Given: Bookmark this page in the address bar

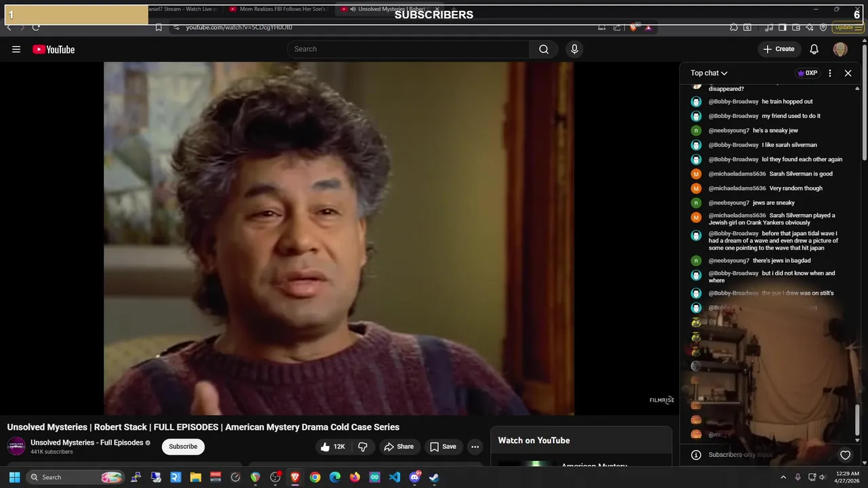Looking at the screenshot, I should (158, 27).
